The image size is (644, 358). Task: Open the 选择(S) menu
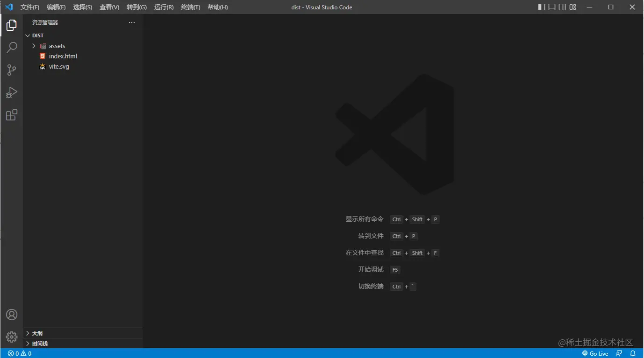coord(83,7)
